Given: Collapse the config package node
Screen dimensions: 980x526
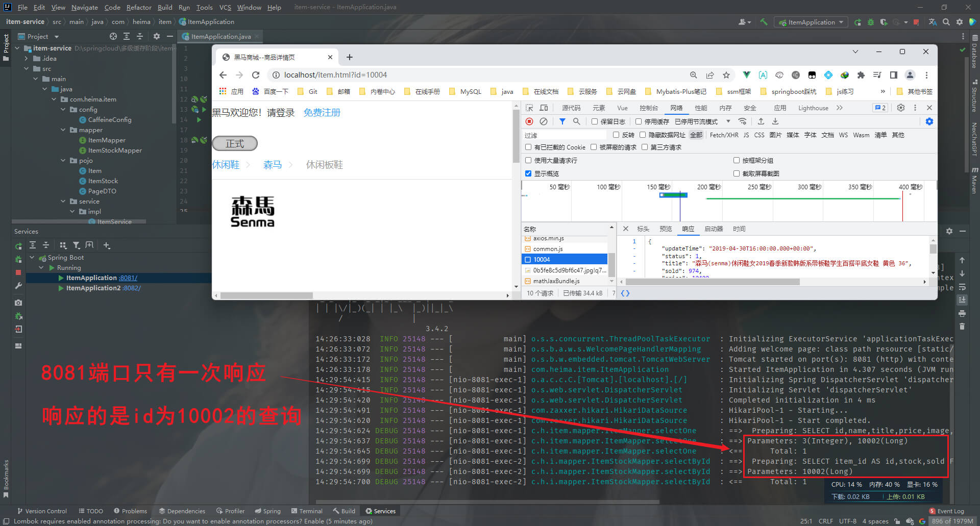Looking at the screenshot, I should (x=63, y=109).
